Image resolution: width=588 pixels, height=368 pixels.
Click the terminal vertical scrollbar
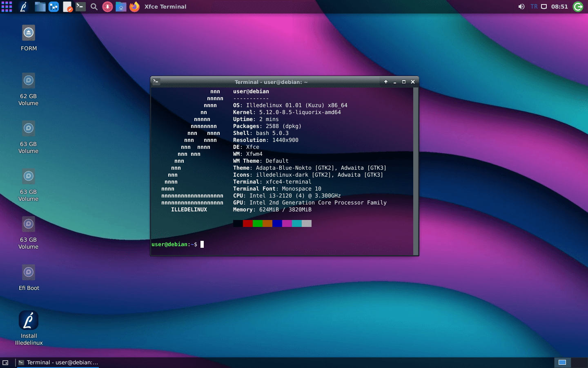(416, 171)
